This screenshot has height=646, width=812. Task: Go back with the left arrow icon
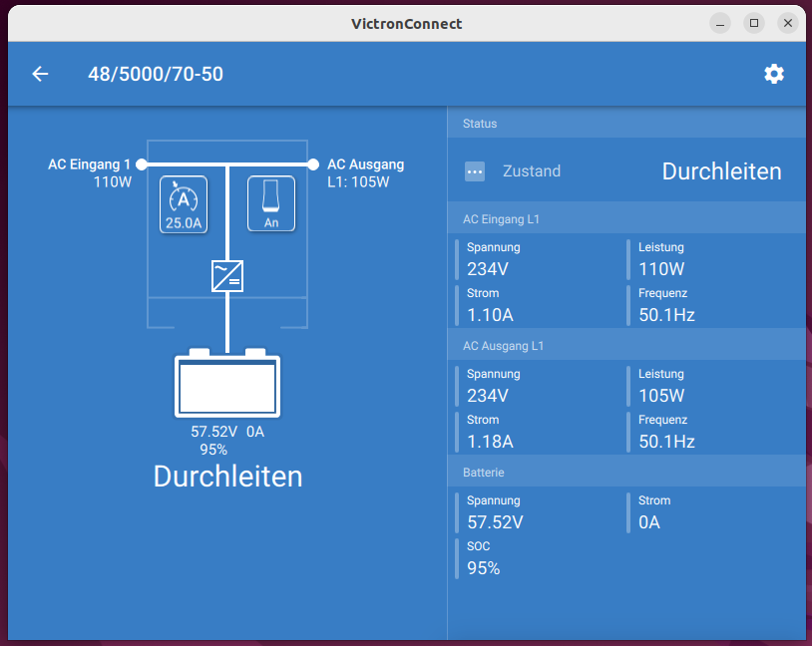(x=40, y=74)
